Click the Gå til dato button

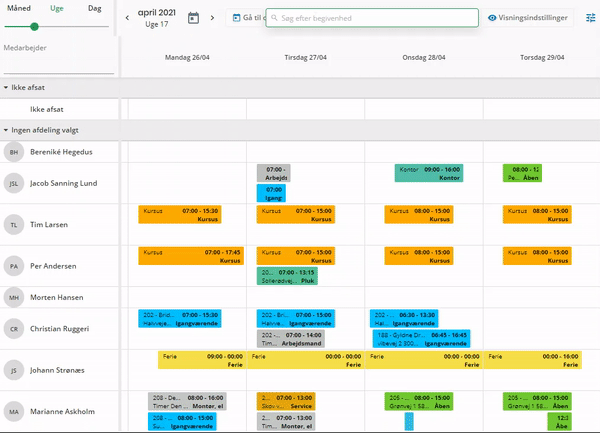pyautogui.click(x=245, y=18)
